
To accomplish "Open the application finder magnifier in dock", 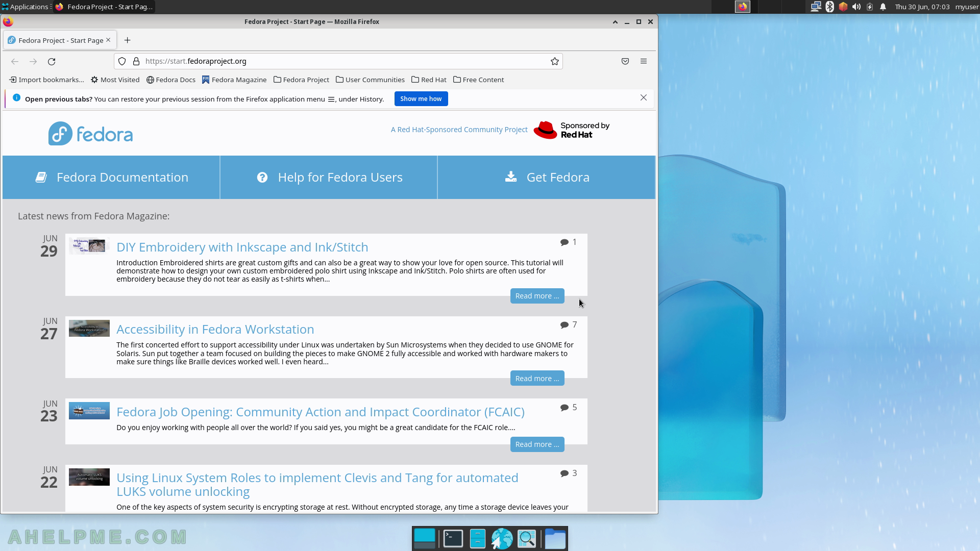I will (x=527, y=539).
